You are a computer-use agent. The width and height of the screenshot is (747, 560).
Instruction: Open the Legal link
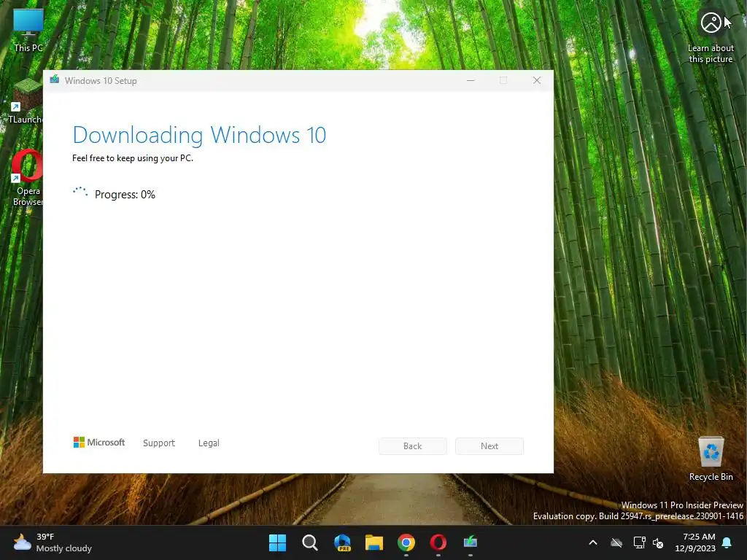[209, 443]
